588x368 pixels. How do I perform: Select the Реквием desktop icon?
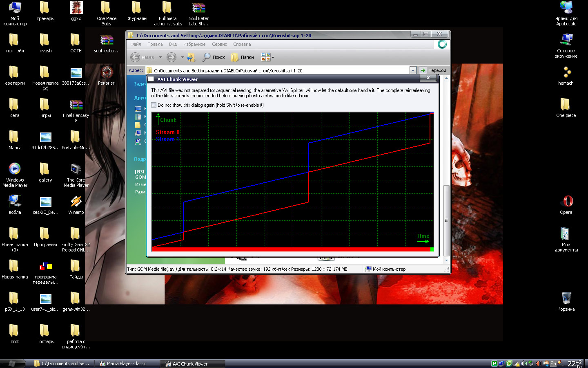107,76
